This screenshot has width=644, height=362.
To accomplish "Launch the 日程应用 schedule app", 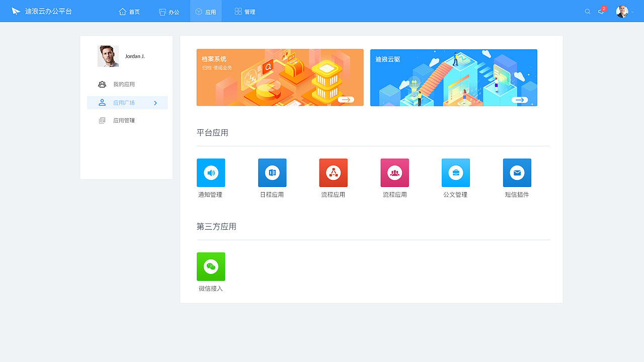I will pyautogui.click(x=272, y=172).
